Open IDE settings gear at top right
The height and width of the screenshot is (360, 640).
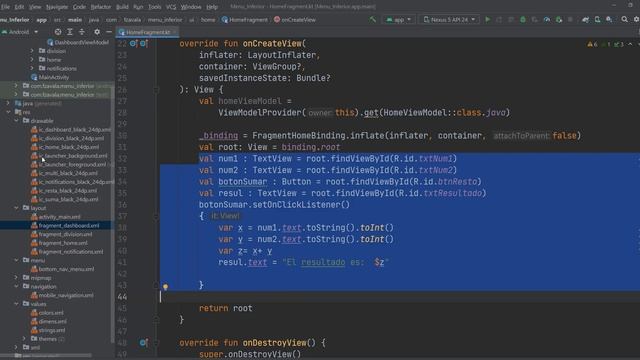(636, 19)
